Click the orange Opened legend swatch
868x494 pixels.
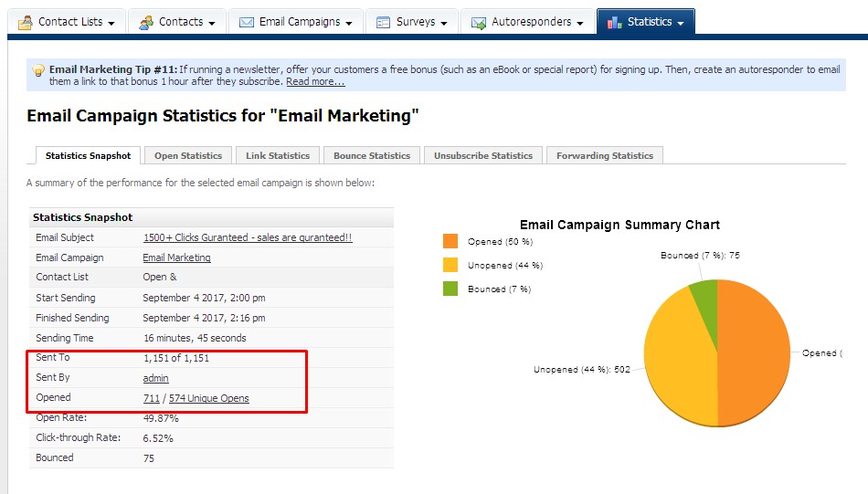(450, 241)
